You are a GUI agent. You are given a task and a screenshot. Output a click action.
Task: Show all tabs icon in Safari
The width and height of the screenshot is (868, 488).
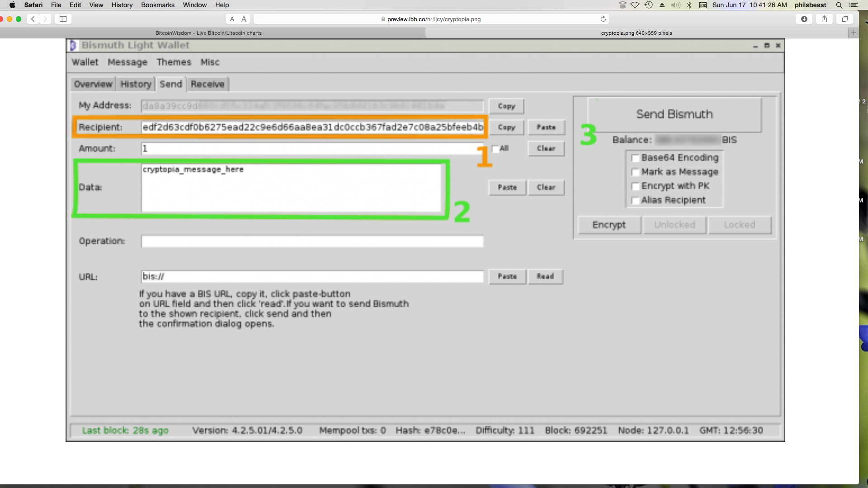[x=844, y=19]
